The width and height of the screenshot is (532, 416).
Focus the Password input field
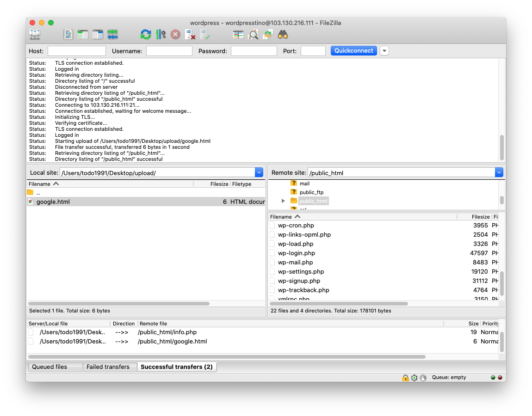[254, 51]
